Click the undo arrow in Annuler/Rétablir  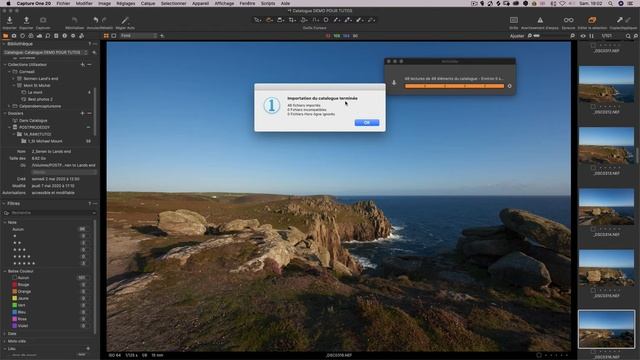click(96, 20)
